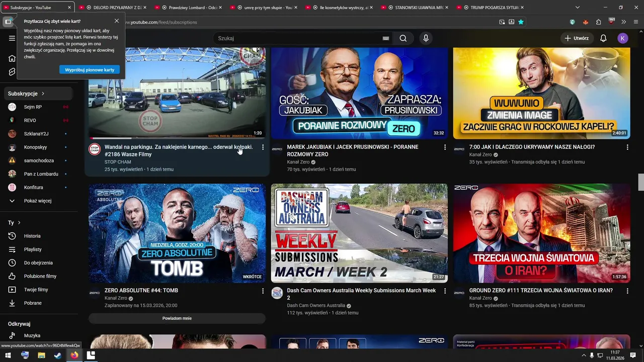Switch to the umrę przy tym słupie tab
Image resolution: width=644 pixels, height=362 pixels.
pyautogui.click(x=264, y=8)
